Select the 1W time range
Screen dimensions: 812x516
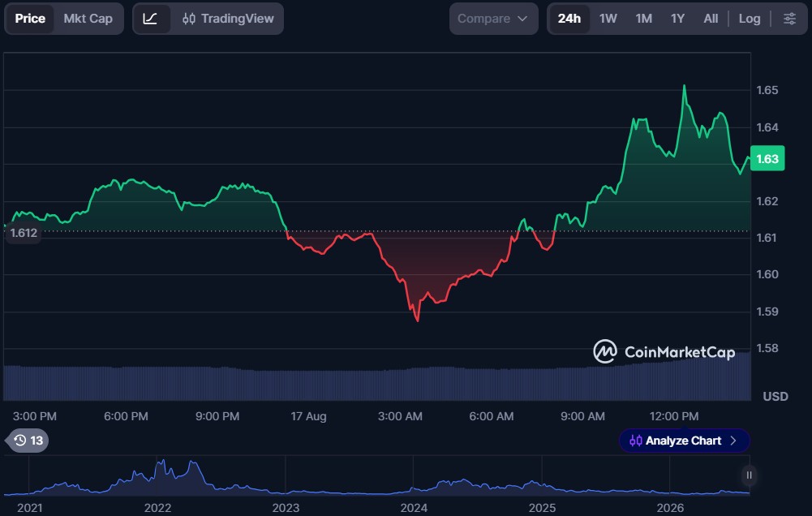coord(608,19)
